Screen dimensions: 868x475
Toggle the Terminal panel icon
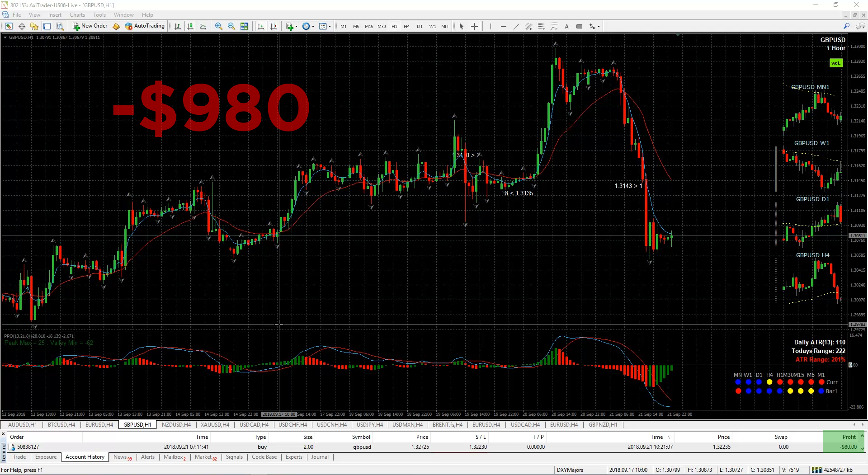click(x=47, y=26)
